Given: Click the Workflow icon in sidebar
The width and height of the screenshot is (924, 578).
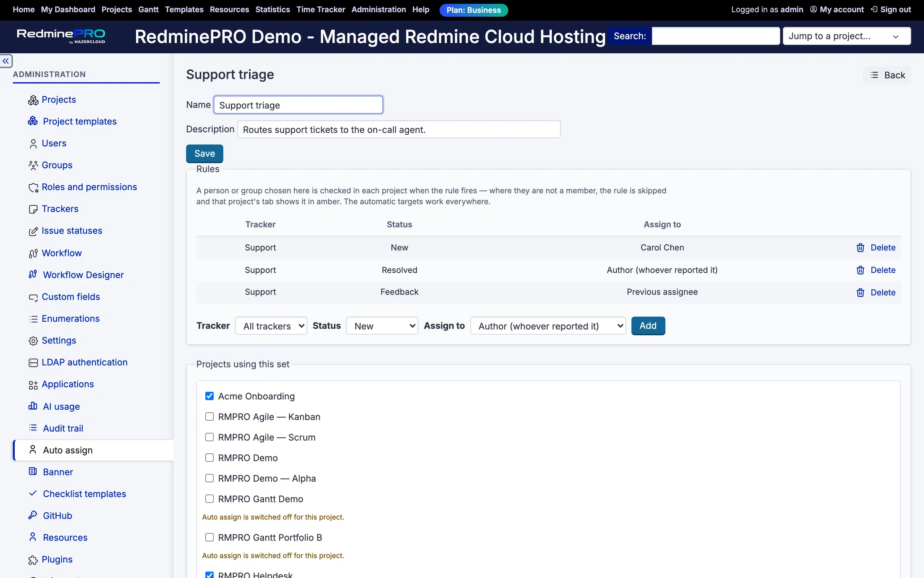Looking at the screenshot, I should coord(33,253).
